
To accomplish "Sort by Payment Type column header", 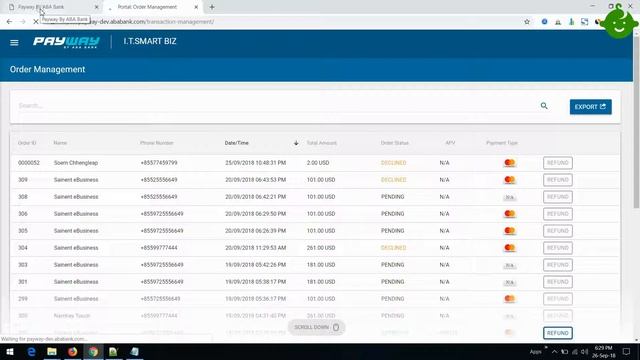I will click(x=502, y=143).
